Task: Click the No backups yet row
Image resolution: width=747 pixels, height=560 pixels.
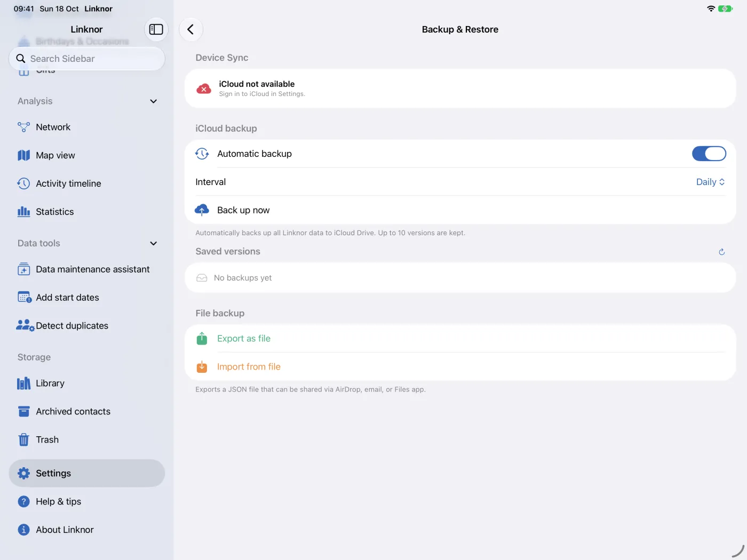Action: click(x=460, y=278)
